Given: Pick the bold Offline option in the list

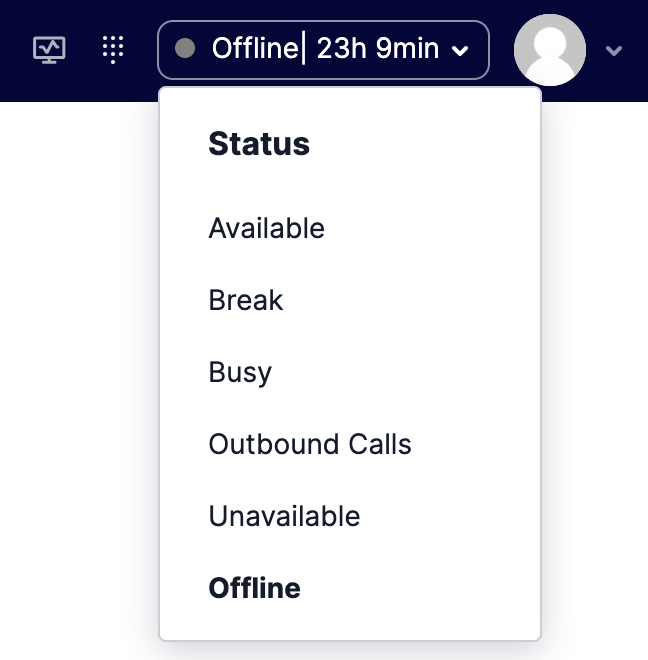Looking at the screenshot, I should 254,588.
